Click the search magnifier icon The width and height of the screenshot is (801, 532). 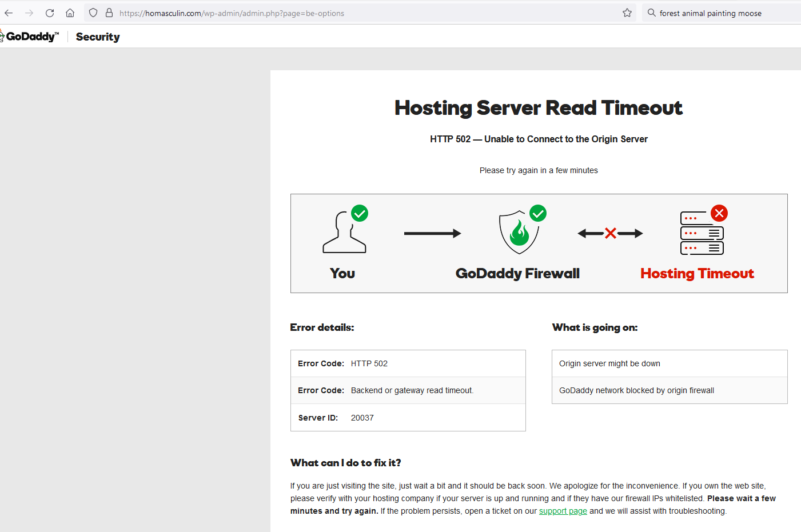[651, 13]
